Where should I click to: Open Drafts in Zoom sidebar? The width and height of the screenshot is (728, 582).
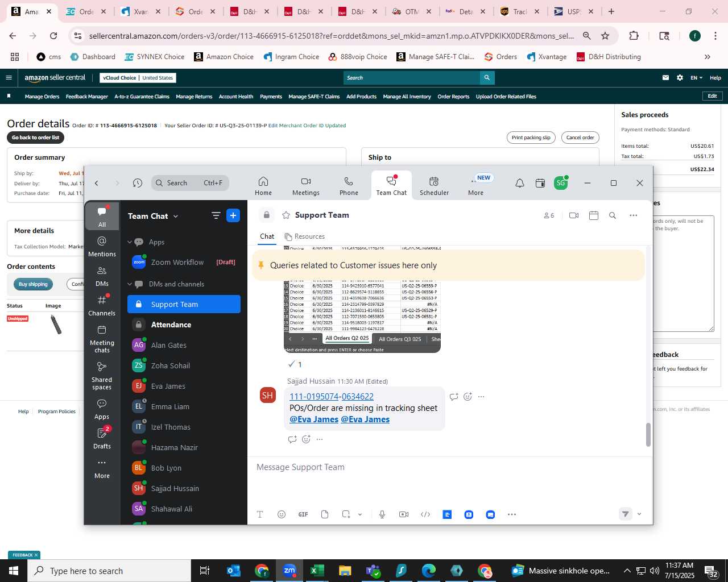(x=102, y=438)
